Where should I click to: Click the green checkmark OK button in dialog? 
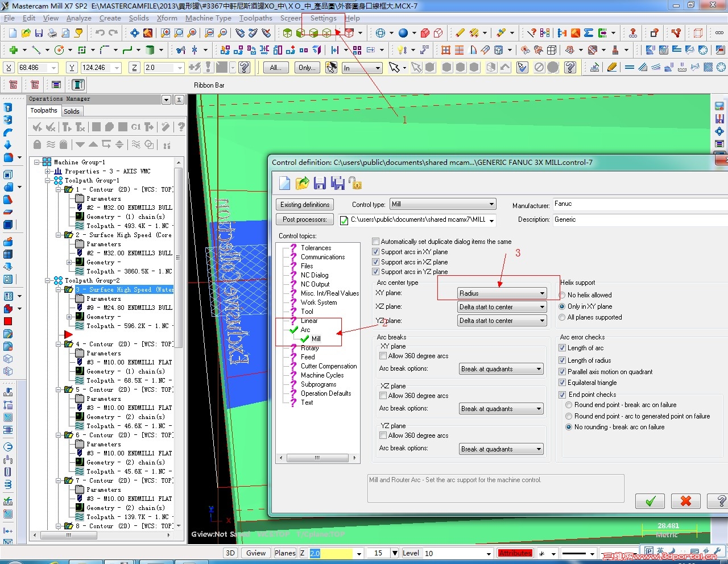point(651,501)
